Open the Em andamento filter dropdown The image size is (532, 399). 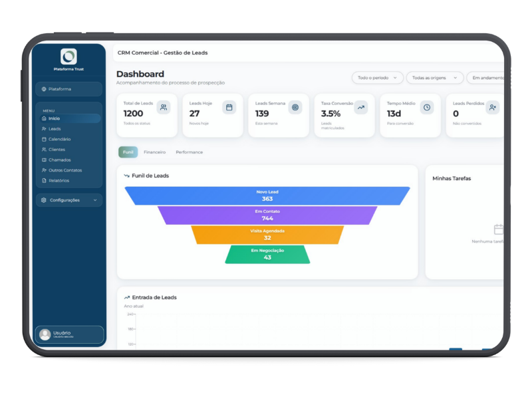click(x=485, y=78)
